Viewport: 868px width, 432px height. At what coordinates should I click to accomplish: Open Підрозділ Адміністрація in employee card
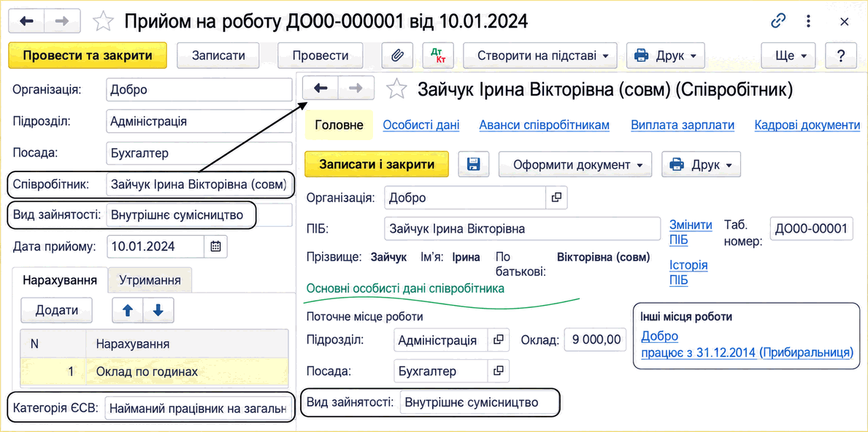(x=498, y=339)
